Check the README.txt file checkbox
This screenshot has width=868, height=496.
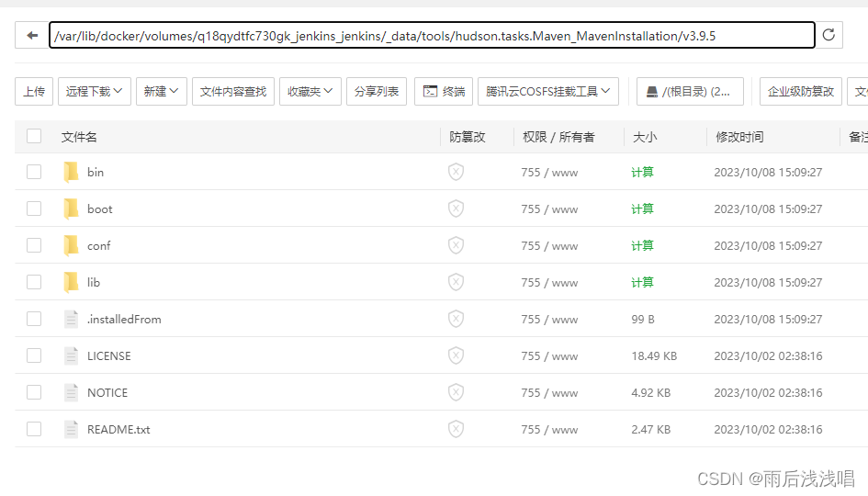tap(34, 429)
